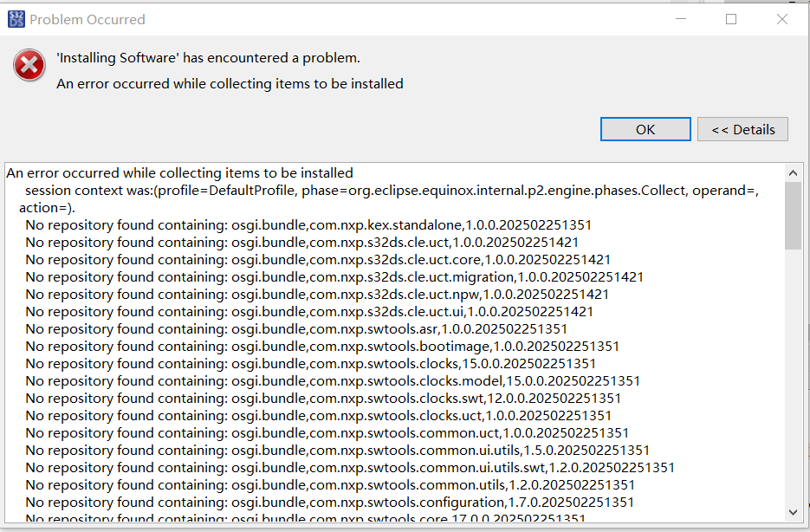Close the Problem Occurred dialog
Image resolution: width=810 pixels, height=532 pixels.
(782, 19)
